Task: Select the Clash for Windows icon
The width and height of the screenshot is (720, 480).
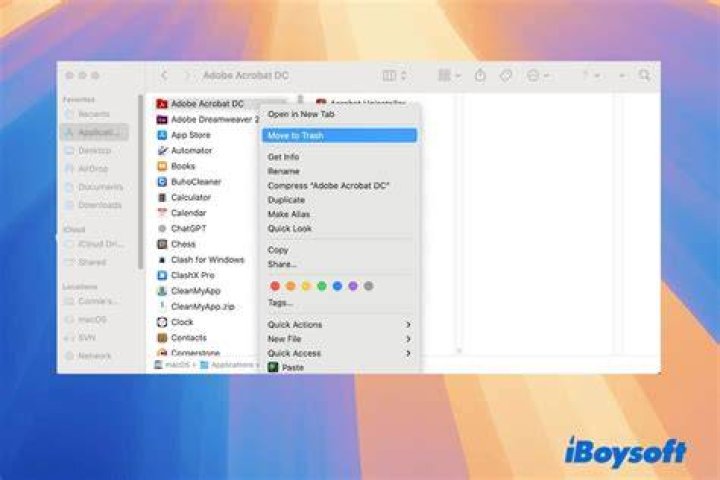Action: click(x=162, y=260)
